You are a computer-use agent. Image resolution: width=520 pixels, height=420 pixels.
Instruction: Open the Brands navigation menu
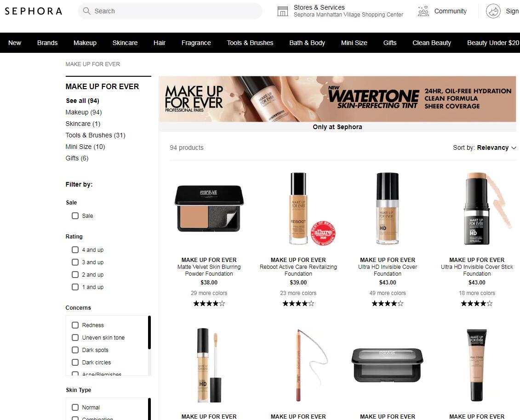pos(47,43)
